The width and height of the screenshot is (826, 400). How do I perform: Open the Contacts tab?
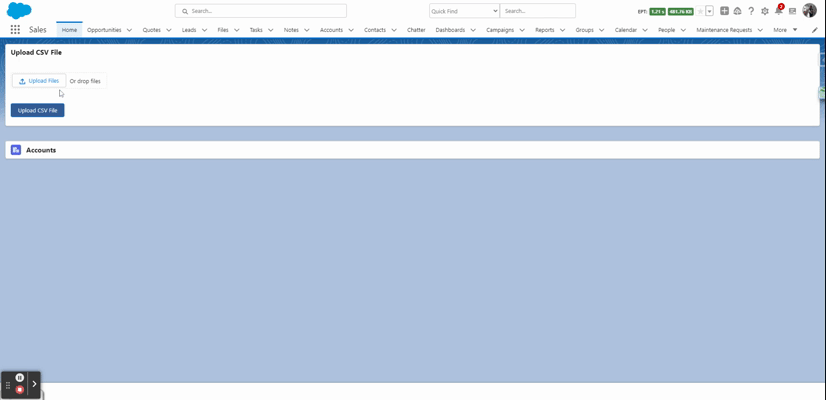[x=375, y=30]
